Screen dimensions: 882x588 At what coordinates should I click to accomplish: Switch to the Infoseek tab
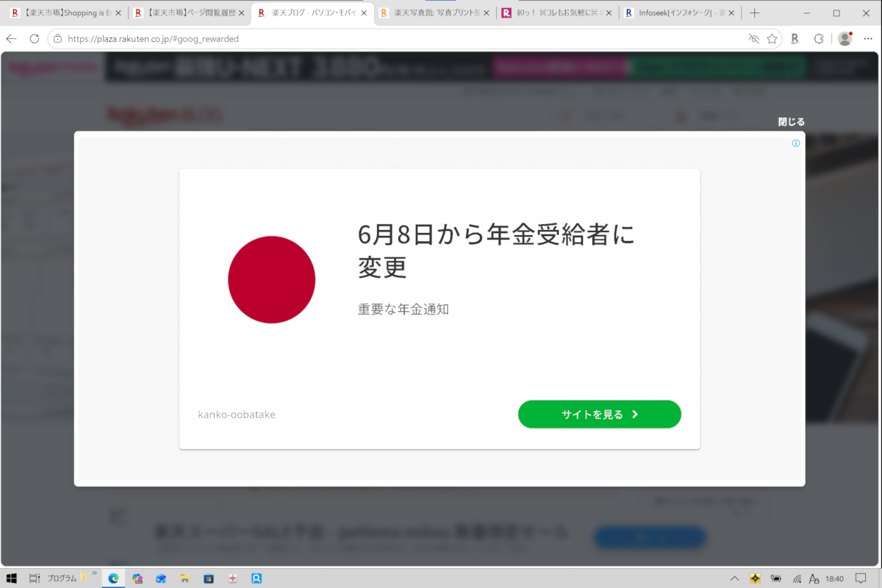pos(679,13)
